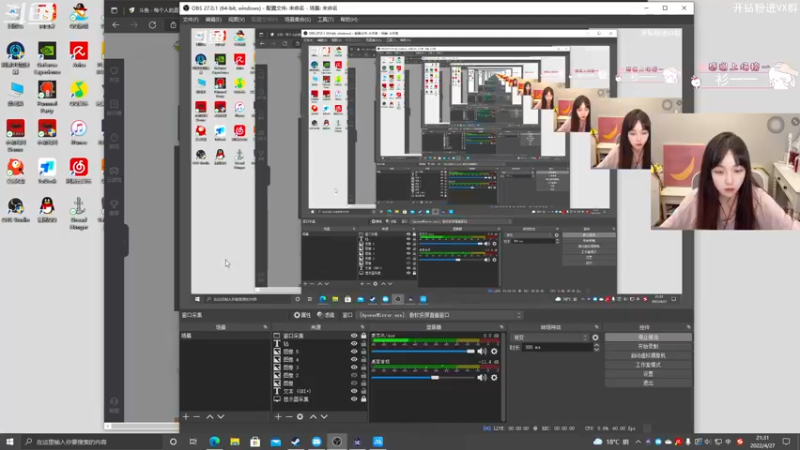Toggle lock on 显示器采集 source
The height and width of the screenshot is (450, 800).
(364, 399)
